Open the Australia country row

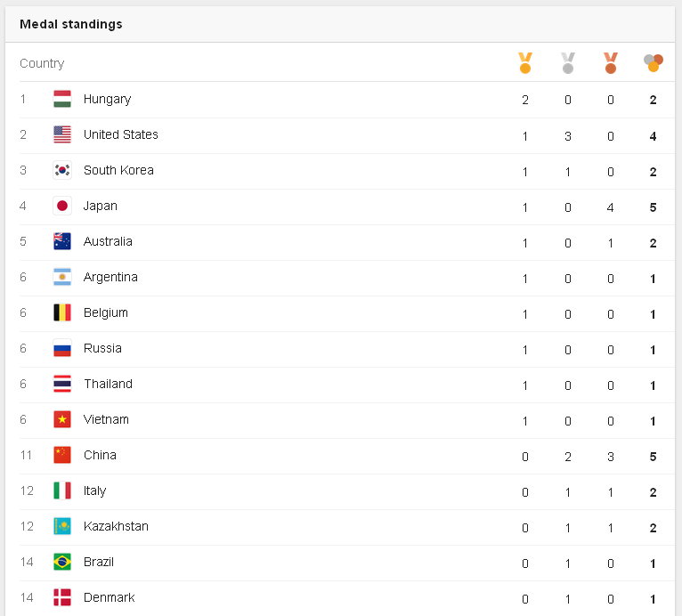(x=347, y=243)
